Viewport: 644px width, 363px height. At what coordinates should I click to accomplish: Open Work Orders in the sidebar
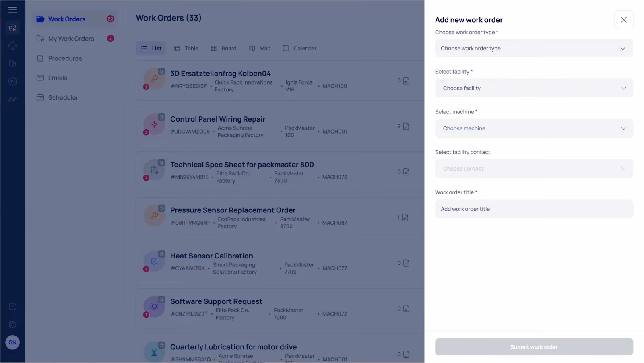coord(75,19)
